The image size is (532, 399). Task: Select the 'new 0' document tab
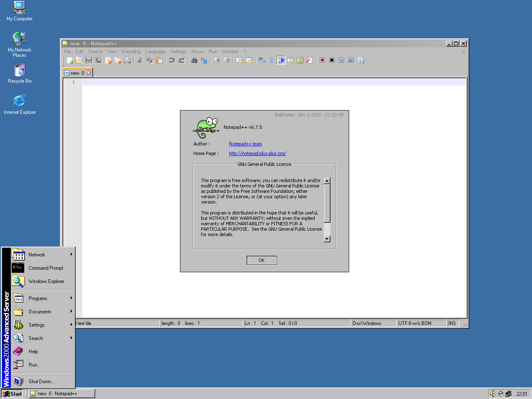coord(77,73)
